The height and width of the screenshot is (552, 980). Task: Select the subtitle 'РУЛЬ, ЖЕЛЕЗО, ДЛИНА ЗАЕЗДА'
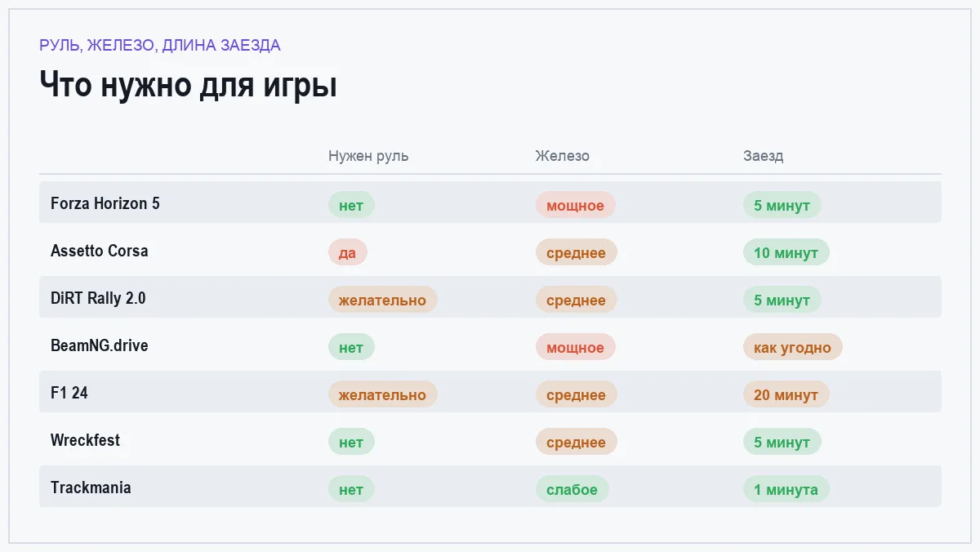click(160, 46)
